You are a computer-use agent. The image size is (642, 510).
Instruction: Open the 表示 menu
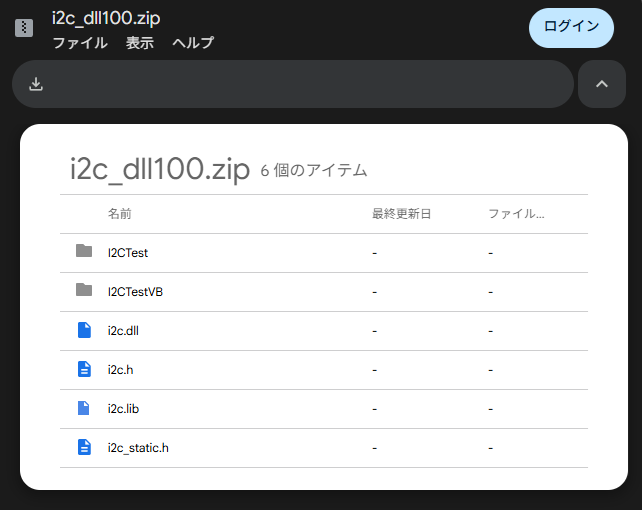(x=140, y=43)
